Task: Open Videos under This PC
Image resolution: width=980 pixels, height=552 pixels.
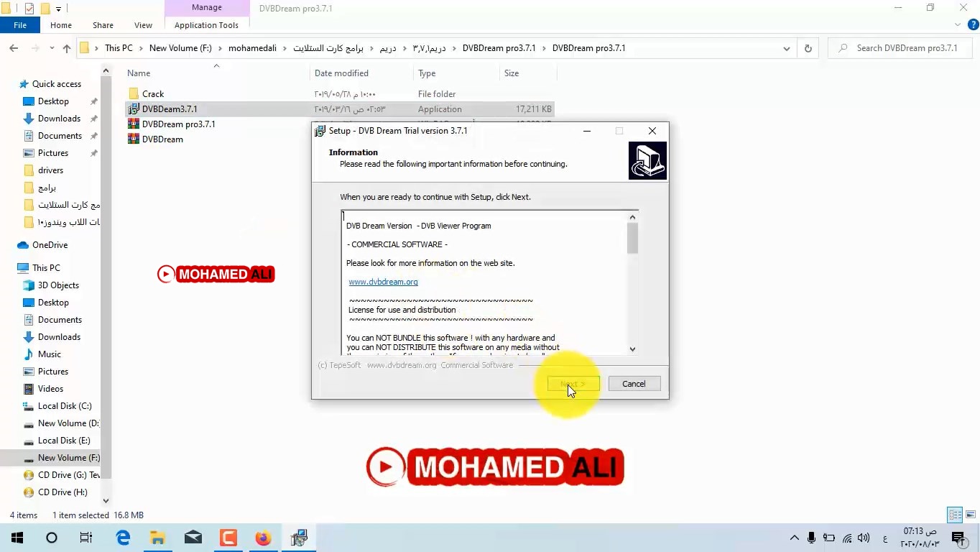Action: pos(50,389)
